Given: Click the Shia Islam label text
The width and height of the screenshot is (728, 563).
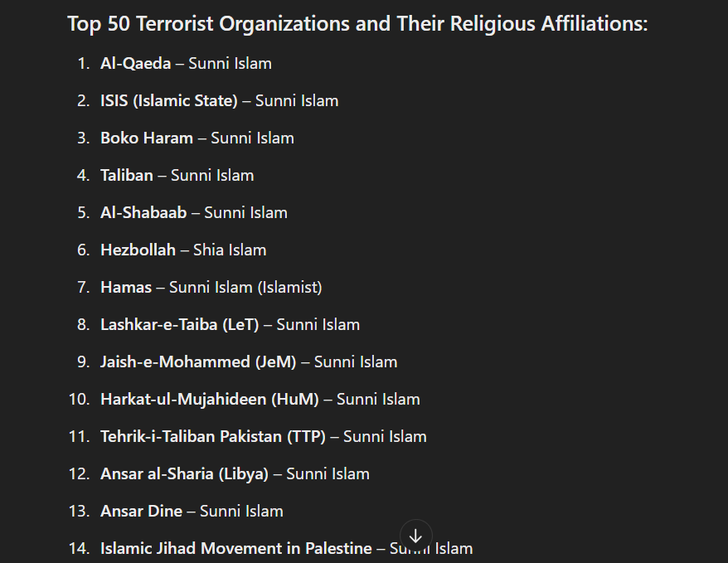Looking at the screenshot, I should point(230,250).
